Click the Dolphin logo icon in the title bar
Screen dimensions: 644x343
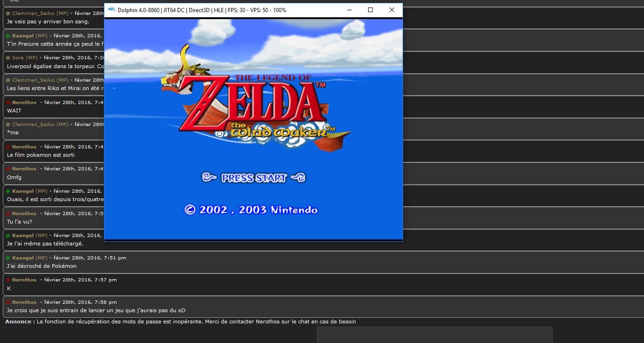click(111, 10)
